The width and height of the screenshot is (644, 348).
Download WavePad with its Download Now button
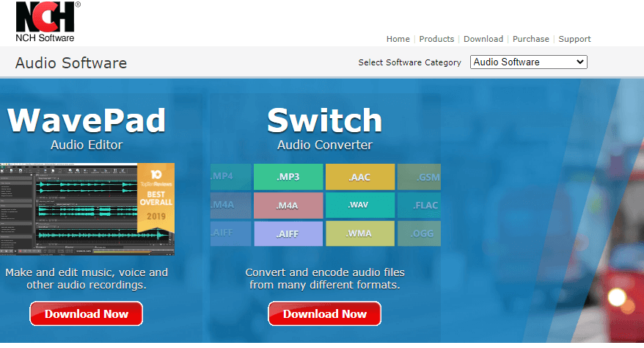87,314
